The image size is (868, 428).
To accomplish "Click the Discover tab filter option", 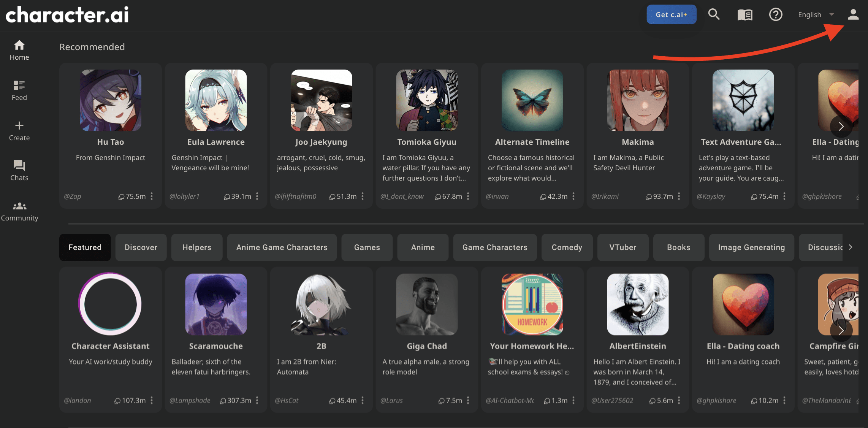I will click(x=141, y=247).
